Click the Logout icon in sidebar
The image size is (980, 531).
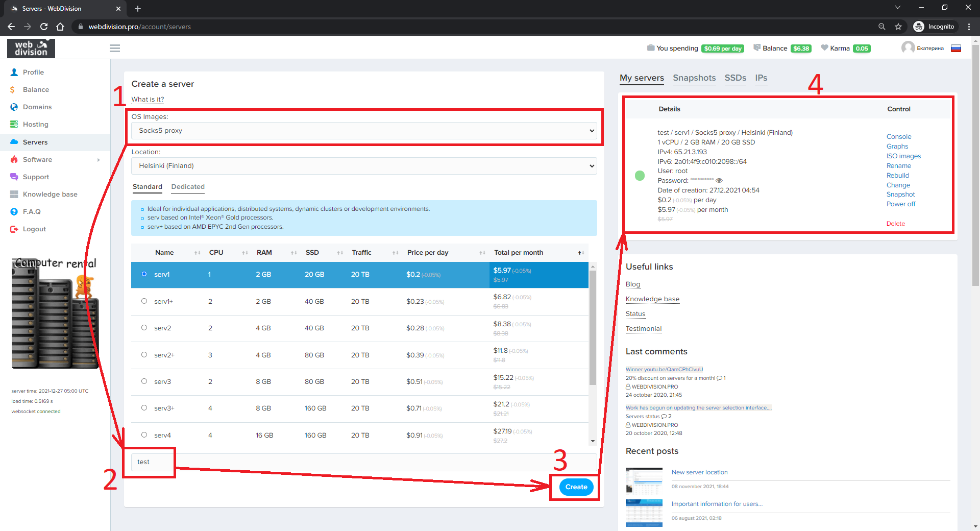click(x=14, y=229)
